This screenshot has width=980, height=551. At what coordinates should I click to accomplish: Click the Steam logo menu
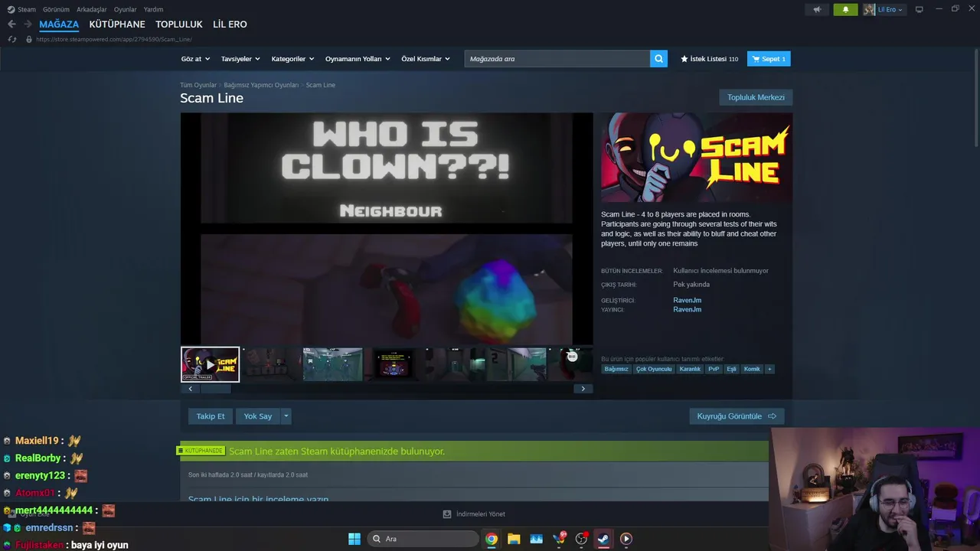click(x=21, y=9)
